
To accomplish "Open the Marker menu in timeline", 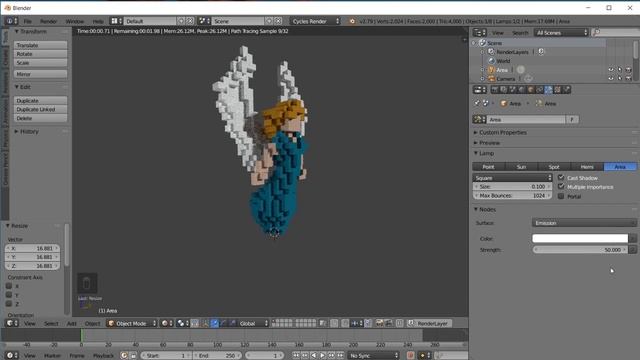I will coord(52,356).
